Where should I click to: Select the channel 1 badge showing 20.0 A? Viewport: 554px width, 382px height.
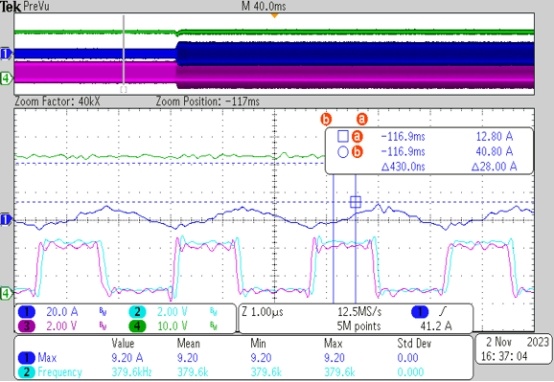(27, 312)
